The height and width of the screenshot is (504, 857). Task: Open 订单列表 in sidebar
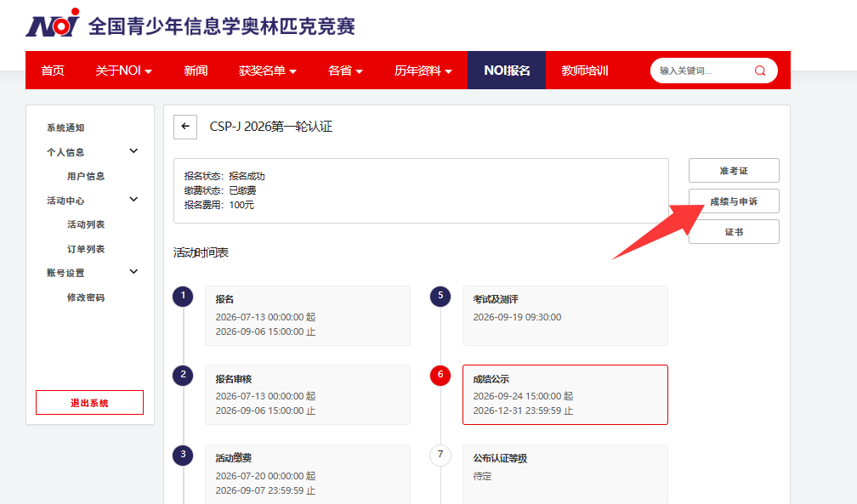point(86,249)
